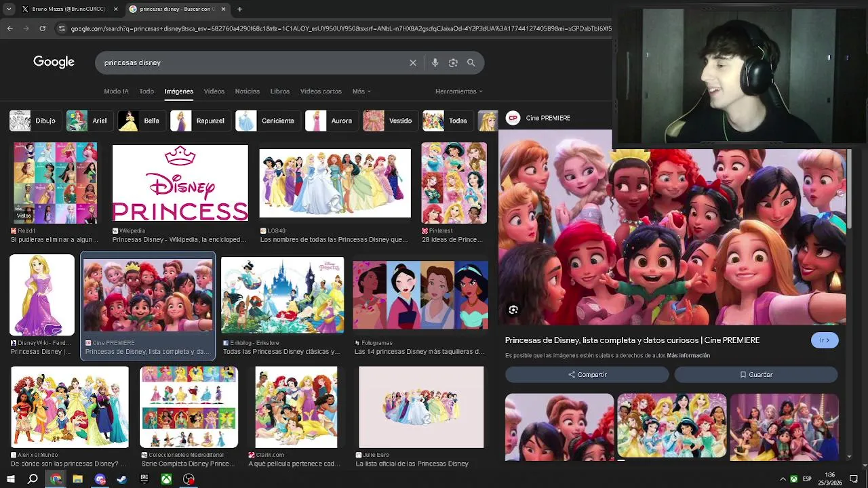
Task: Open the Fotogramas 14 princesas thumbnail
Action: 420,295
